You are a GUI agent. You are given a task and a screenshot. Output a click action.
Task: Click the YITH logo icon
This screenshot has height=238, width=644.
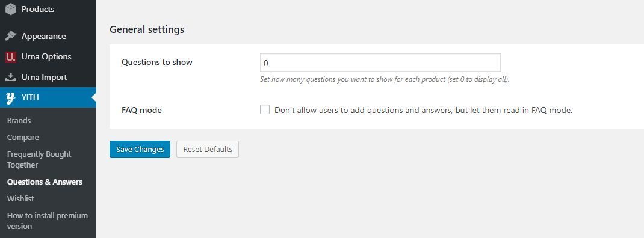pyautogui.click(x=11, y=97)
